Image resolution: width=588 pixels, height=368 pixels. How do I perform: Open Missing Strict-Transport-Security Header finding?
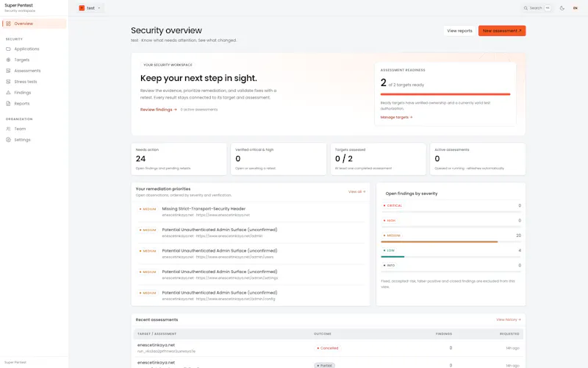pyautogui.click(x=251, y=212)
